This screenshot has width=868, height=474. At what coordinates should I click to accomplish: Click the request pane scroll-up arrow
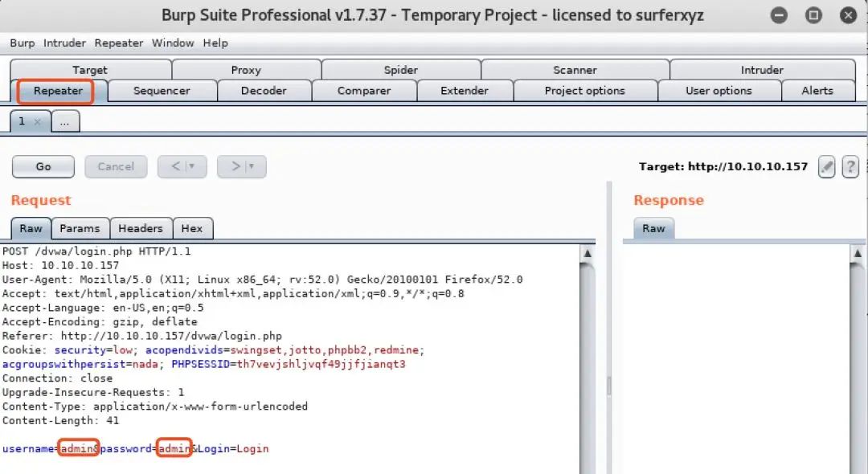point(588,253)
